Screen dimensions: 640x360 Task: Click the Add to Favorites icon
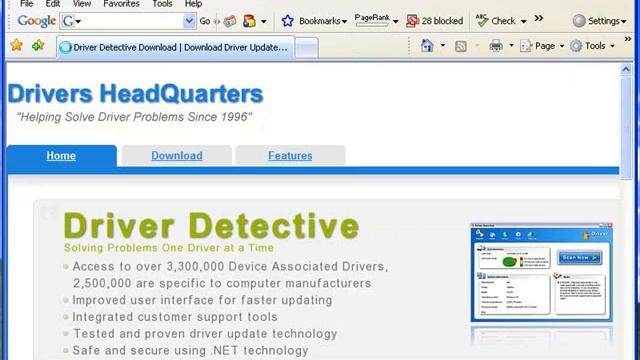pyautogui.click(x=38, y=45)
